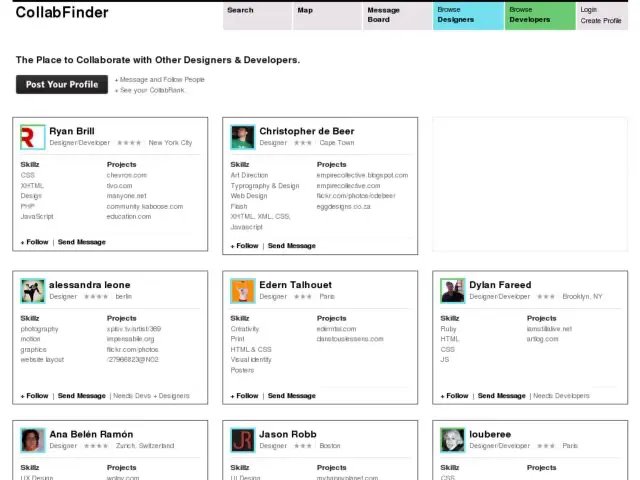Click the Login link
This screenshot has height=480, width=640.
(588, 10)
